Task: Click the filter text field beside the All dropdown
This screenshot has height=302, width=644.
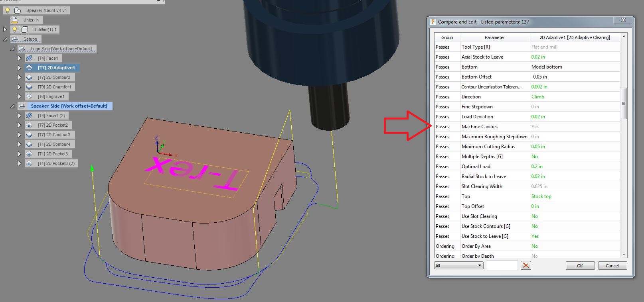Action: click(x=502, y=265)
